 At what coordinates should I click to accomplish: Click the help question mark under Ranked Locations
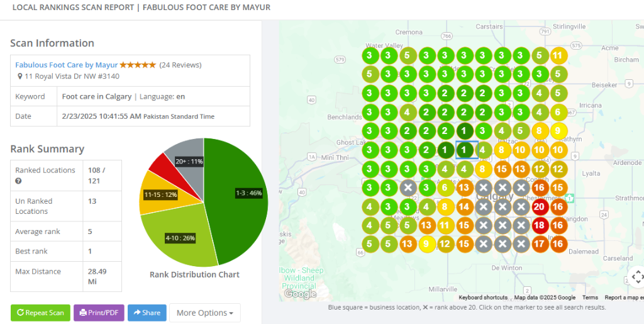pos(18,181)
